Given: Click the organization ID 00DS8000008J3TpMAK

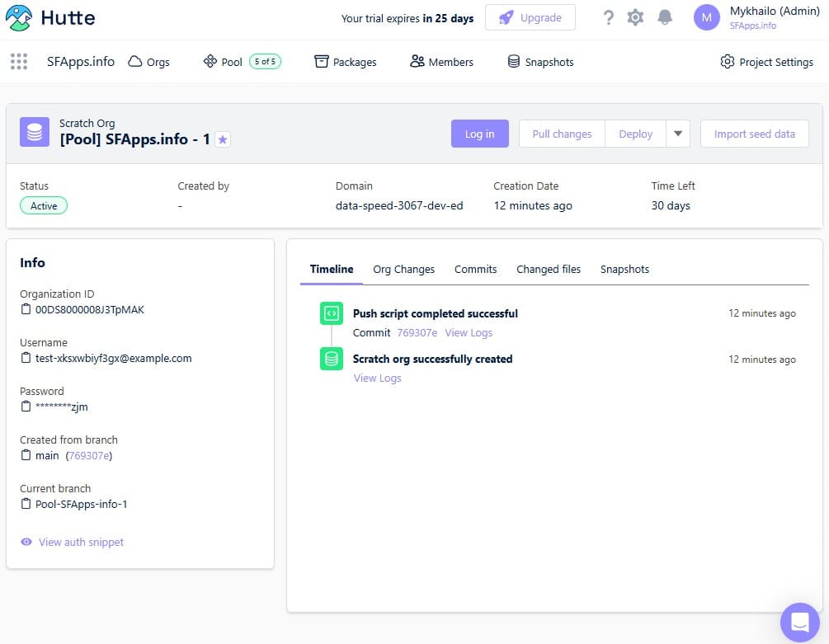Looking at the screenshot, I should [89, 309].
